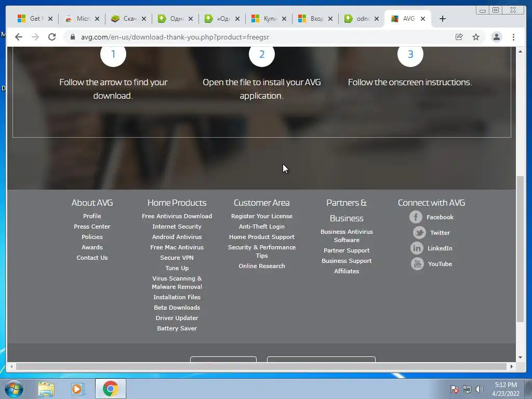Click the padlock site info icon
The width and height of the screenshot is (532, 399).
point(72,37)
